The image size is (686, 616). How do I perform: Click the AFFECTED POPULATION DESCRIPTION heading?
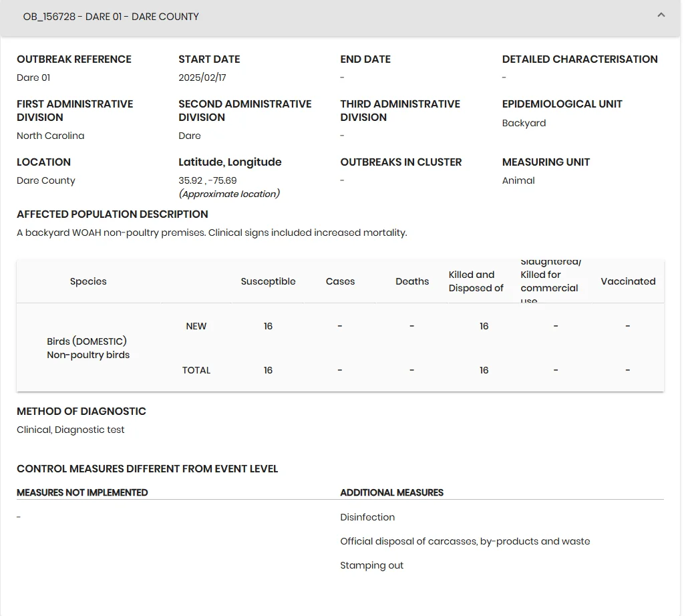tap(112, 214)
